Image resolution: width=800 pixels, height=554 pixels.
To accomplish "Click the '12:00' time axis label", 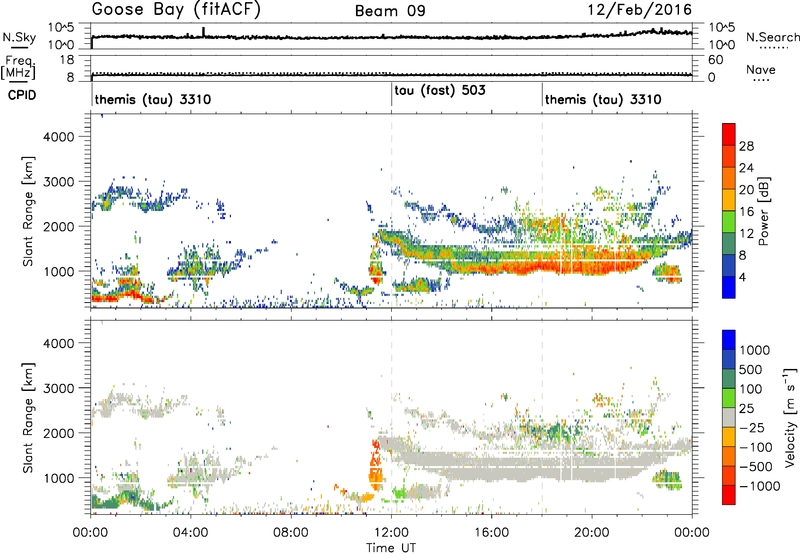I will click(x=391, y=532).
